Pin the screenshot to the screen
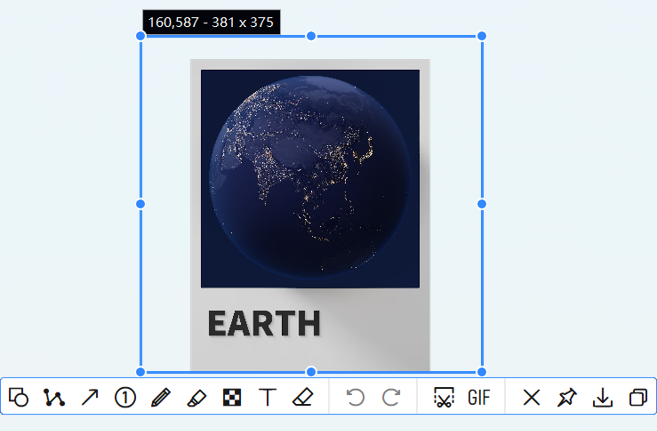The height and width of the screenshot is (431, 657). click(567, 397)
